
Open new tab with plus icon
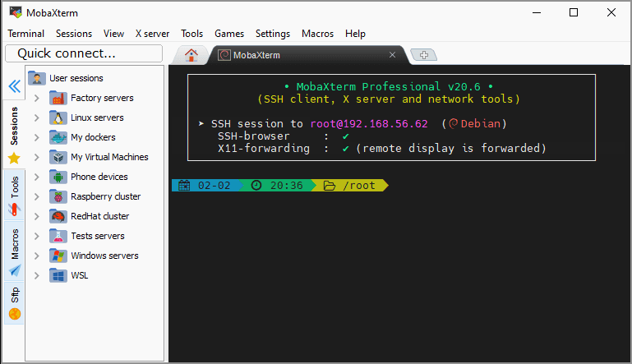[424, 55]
